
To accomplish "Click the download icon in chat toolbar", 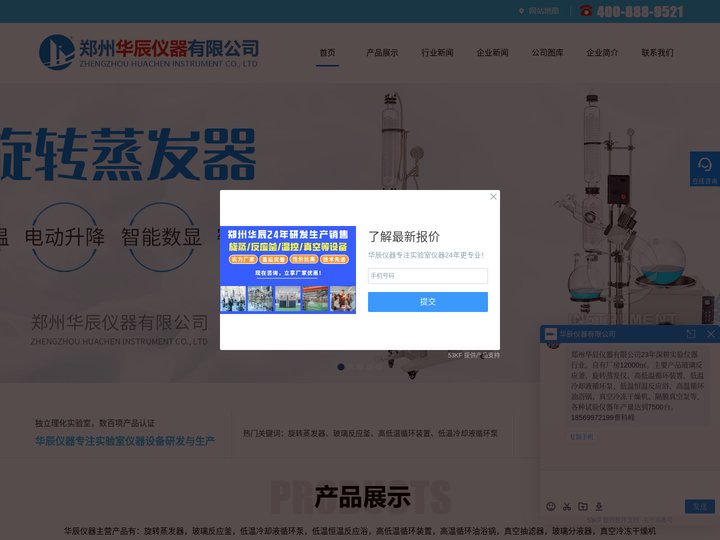I will click(x=599, y=506).
